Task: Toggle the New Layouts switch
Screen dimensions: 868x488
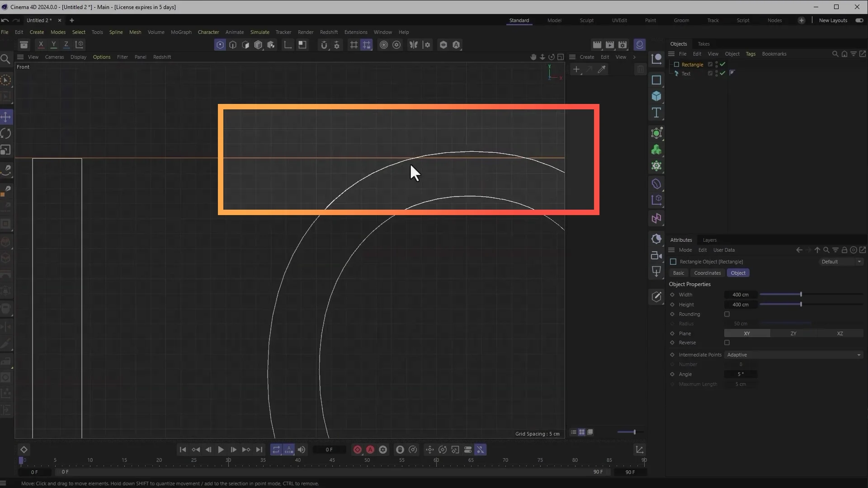Action: point(859,20)
